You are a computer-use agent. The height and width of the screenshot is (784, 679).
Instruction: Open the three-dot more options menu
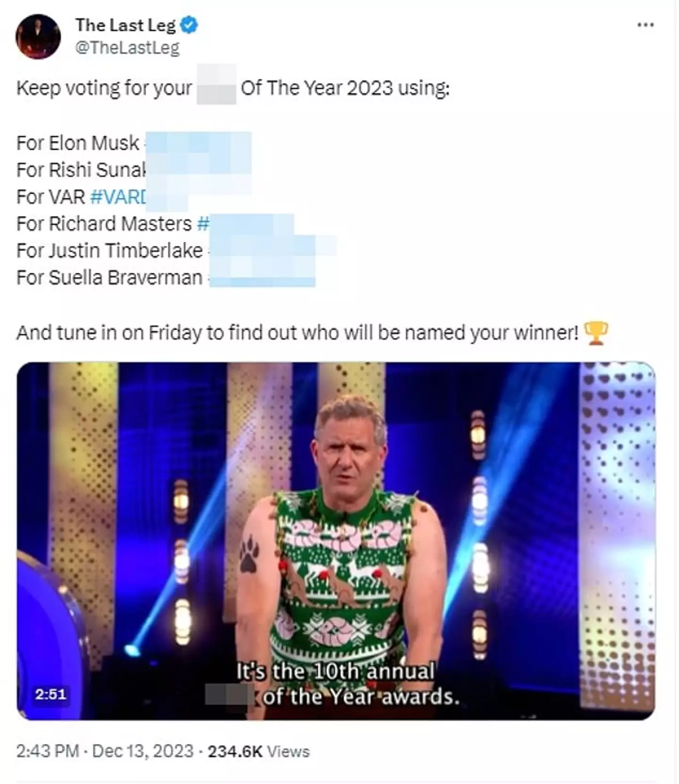(646, 25)
